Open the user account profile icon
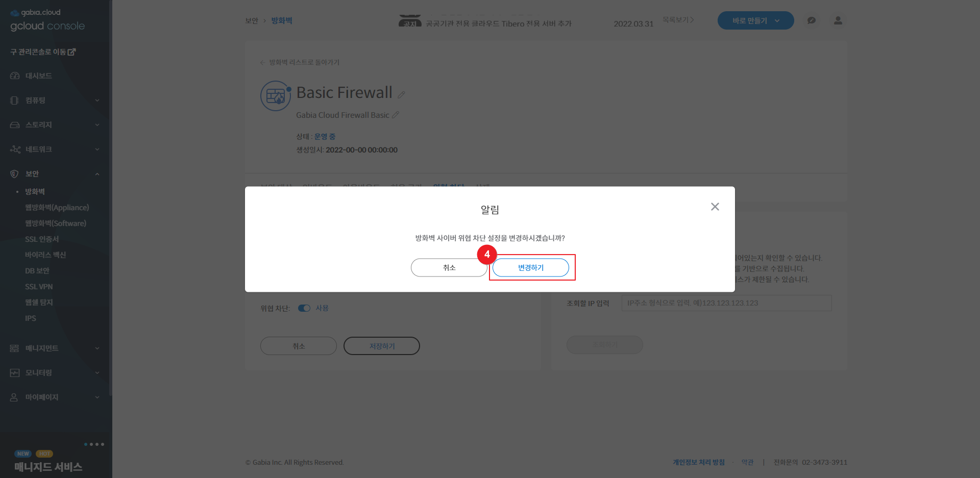This screenshot has height=478, width=980. coord(838,20)
